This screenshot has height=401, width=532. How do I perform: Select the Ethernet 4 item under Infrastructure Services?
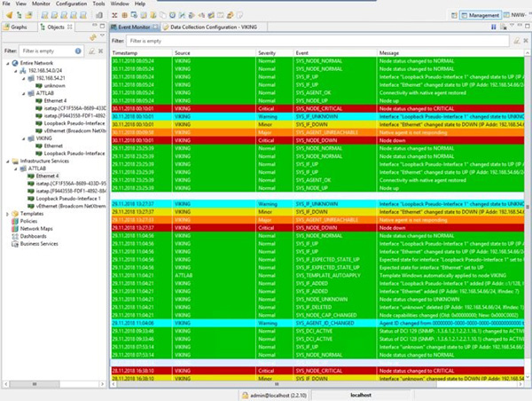pos(47,176)
